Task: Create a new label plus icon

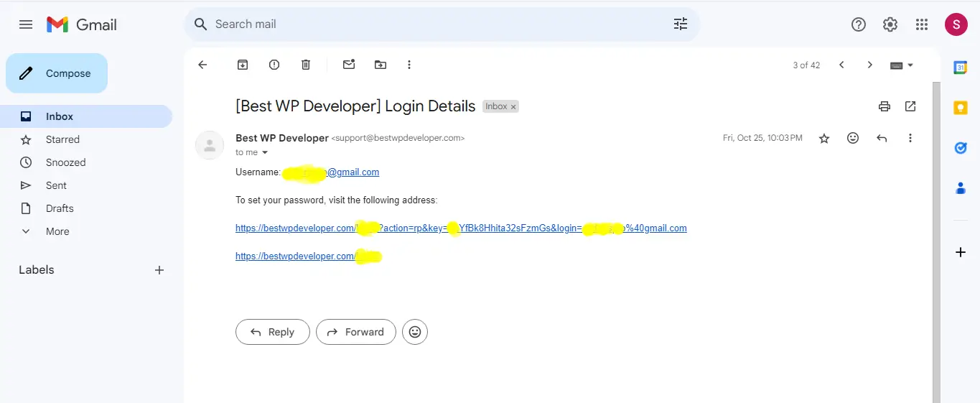Action: click(159, 270)
